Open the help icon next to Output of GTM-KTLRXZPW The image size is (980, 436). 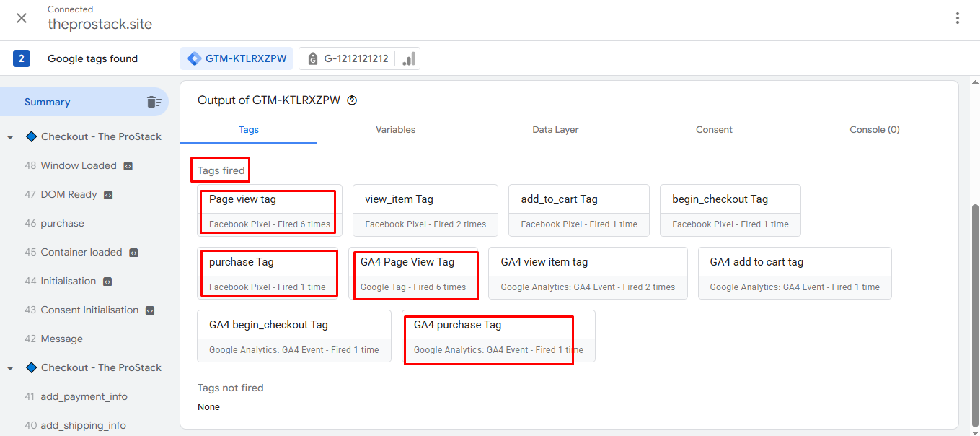coord(351,100)
